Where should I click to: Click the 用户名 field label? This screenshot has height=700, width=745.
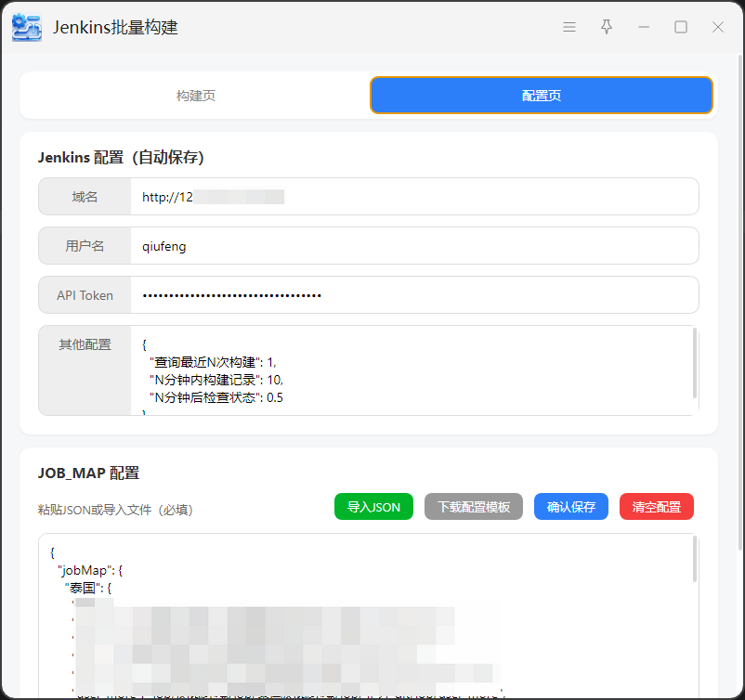[85, 246]
